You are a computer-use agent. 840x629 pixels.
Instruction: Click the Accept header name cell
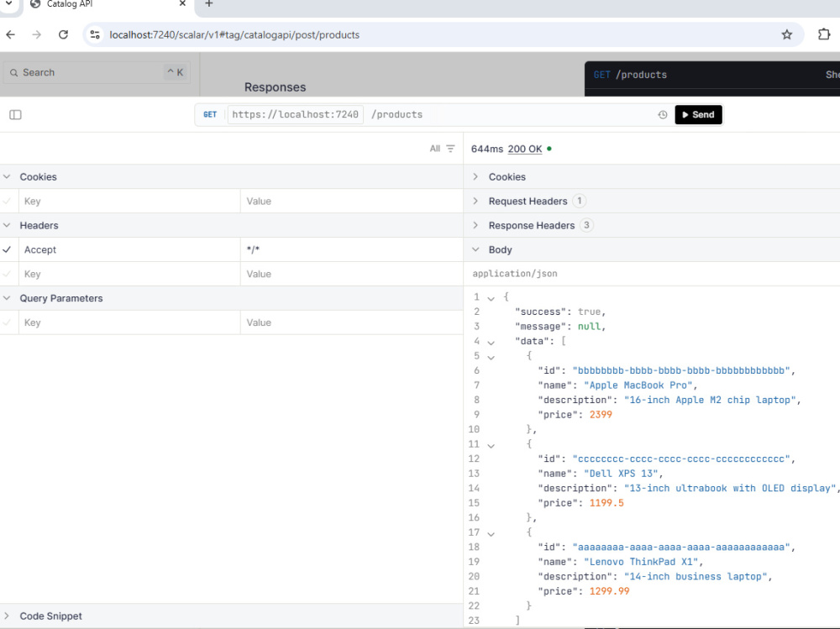point(129,249)
